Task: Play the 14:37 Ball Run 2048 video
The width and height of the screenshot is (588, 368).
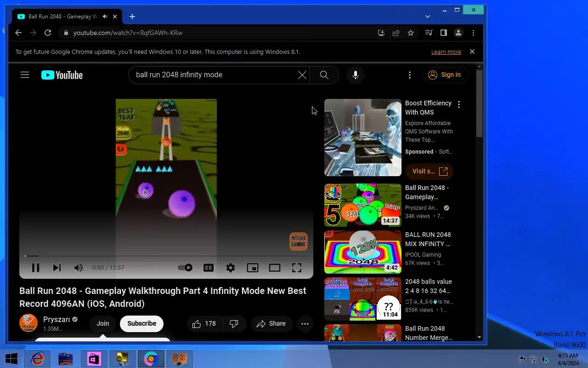Action: 363,205
